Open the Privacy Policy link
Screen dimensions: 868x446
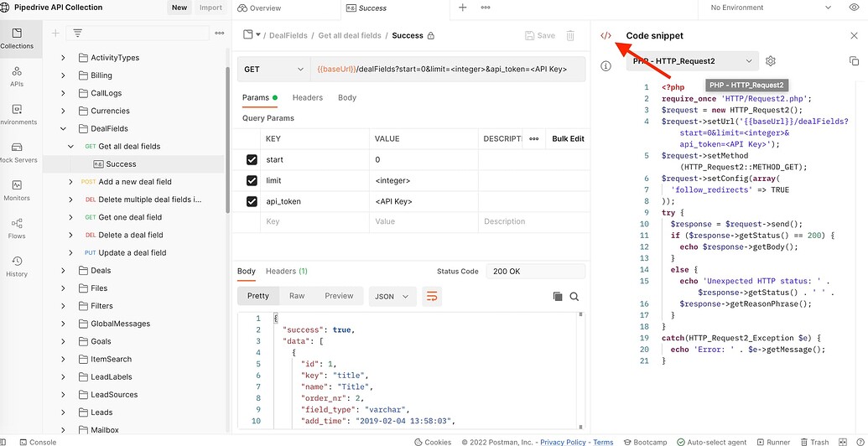[564, 442]
